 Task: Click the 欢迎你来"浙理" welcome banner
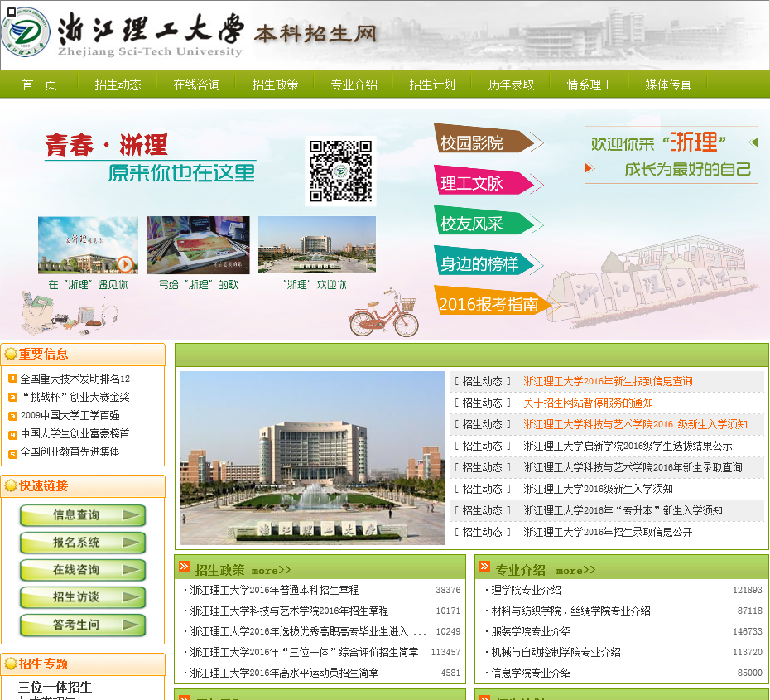point(671,155)
